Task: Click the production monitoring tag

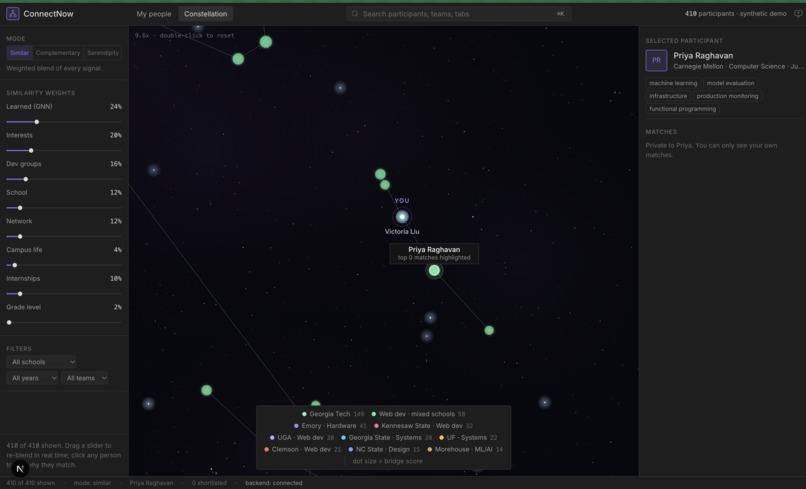Action: pos(727,96)
